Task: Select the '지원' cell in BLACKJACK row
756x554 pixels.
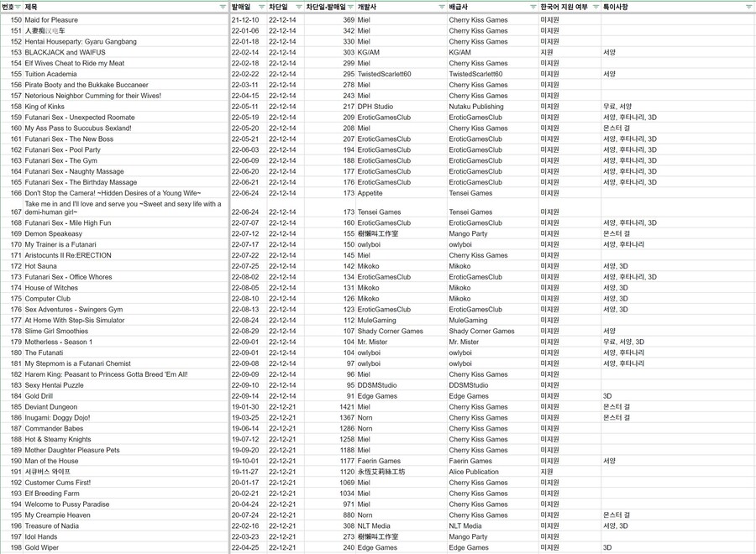Action: click(570, 52)
